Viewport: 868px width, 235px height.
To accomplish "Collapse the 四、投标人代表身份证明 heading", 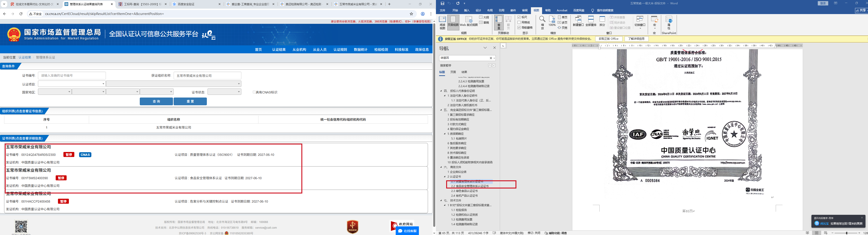I will coord(441,91).
